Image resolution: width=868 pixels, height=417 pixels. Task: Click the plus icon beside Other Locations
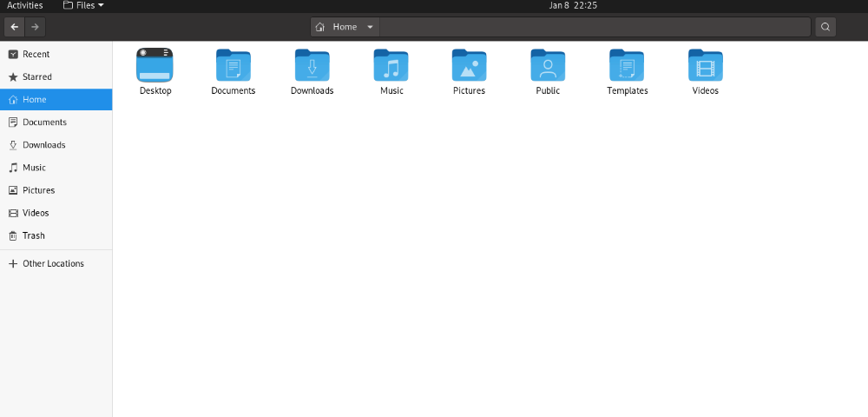click(x=13, y=263)
